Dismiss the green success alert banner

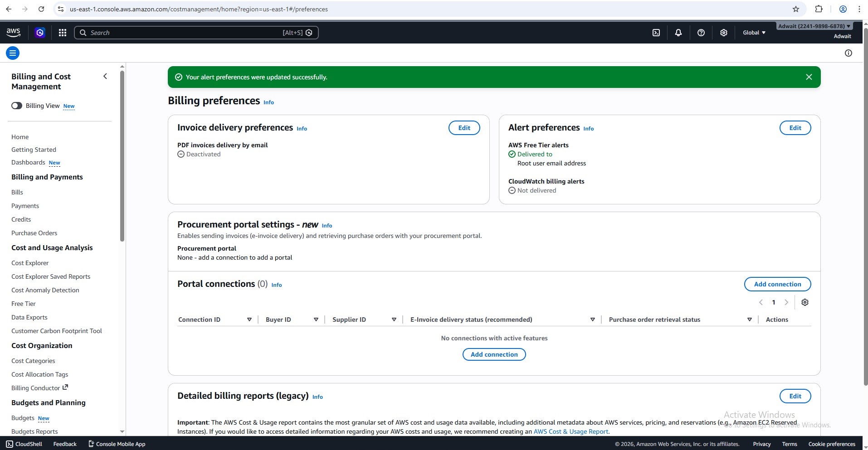coord(809,77)
